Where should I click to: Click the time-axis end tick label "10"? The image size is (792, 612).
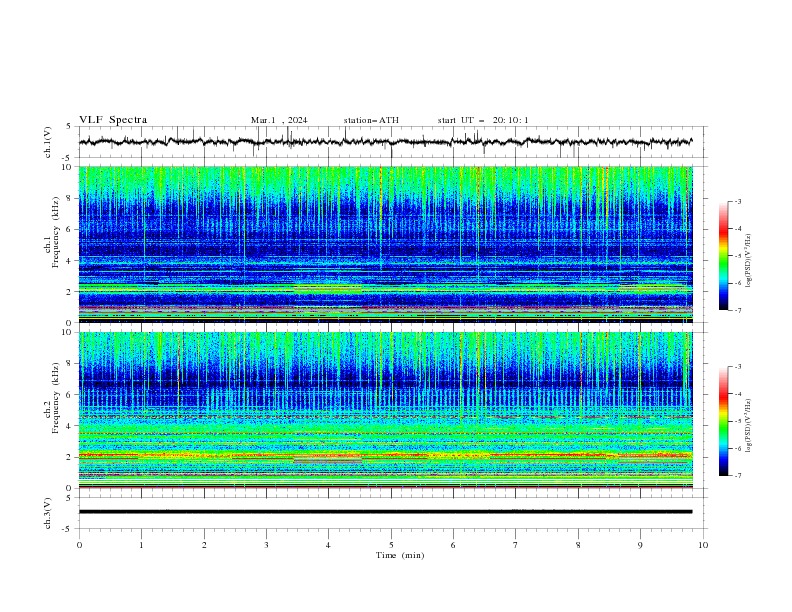[703, 545]
